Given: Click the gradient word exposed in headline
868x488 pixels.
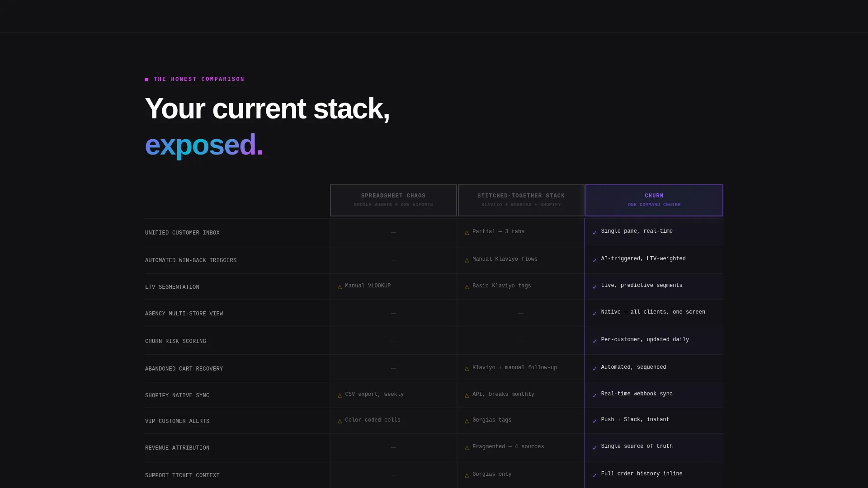Looking at the screenshot, I should [204, 145].
